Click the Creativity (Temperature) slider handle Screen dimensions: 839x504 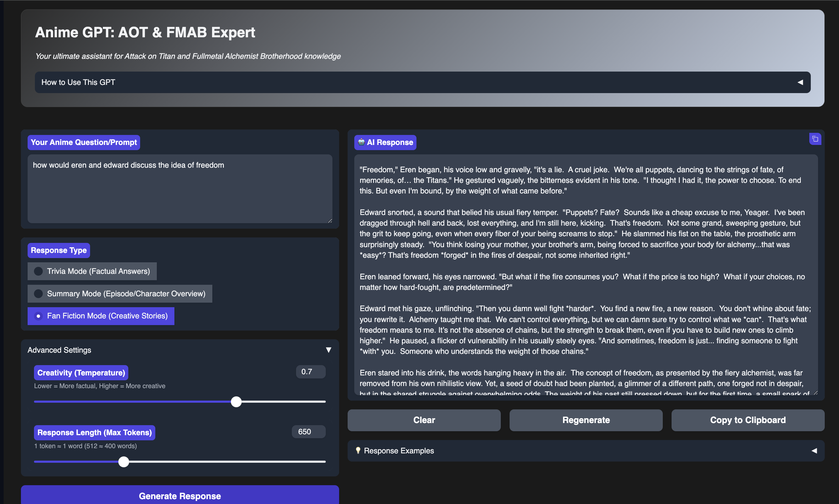(x=236, y=402)
